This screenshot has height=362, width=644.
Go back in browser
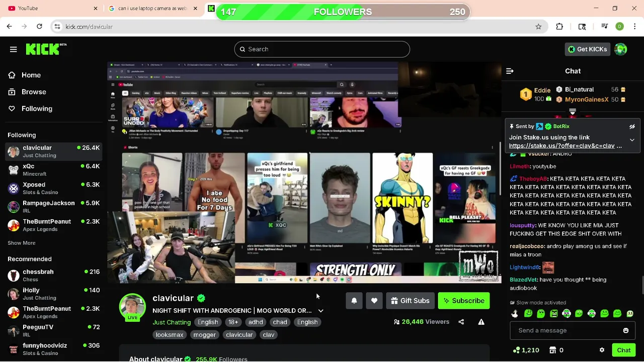(x=9, y=27)
